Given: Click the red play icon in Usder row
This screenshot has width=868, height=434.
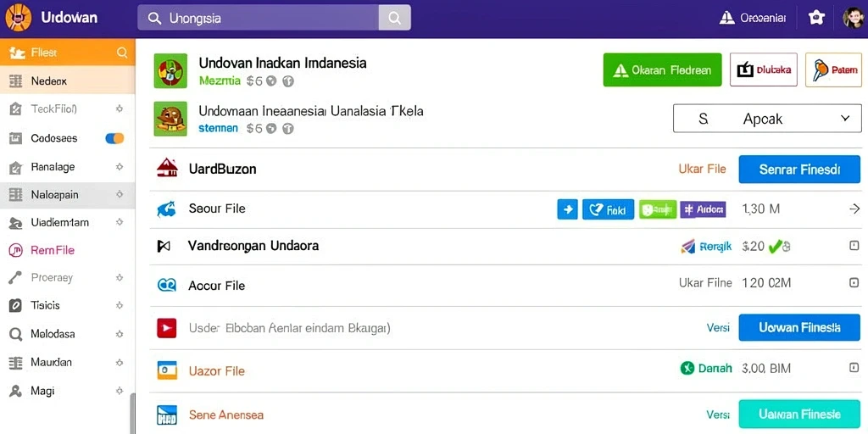Looking at the screenshot, I should [167, 328].
